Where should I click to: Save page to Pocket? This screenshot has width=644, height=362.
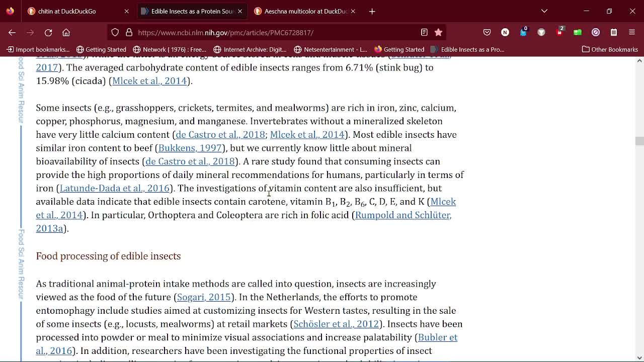487,32
